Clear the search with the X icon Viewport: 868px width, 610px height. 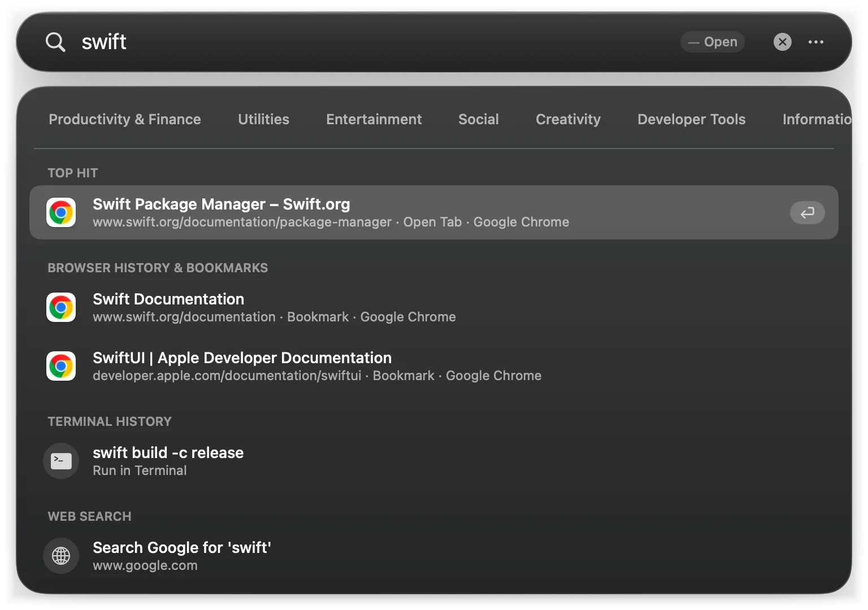[782, 42]
